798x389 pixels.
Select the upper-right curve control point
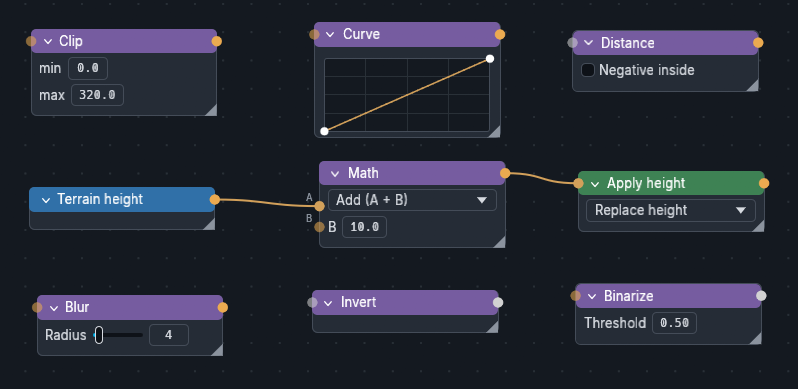pos(490,59)
